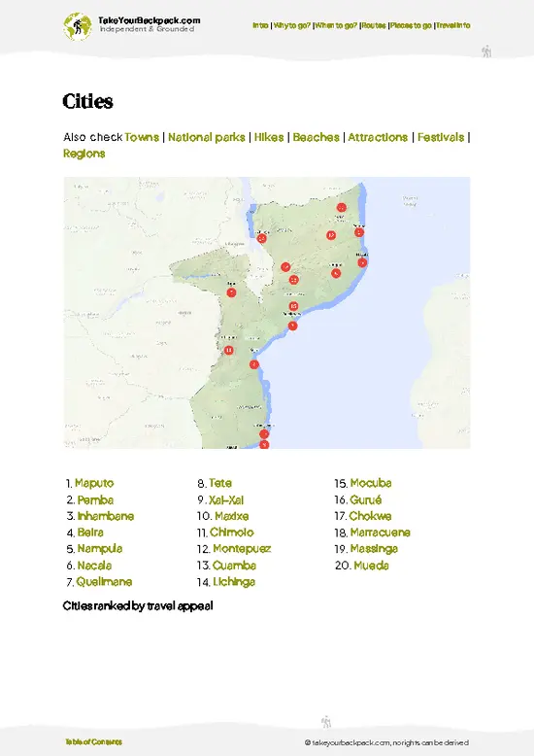
Task: Select the Quelimane coastal map marker
Action: pyautogui.click(x=292, y=326)
